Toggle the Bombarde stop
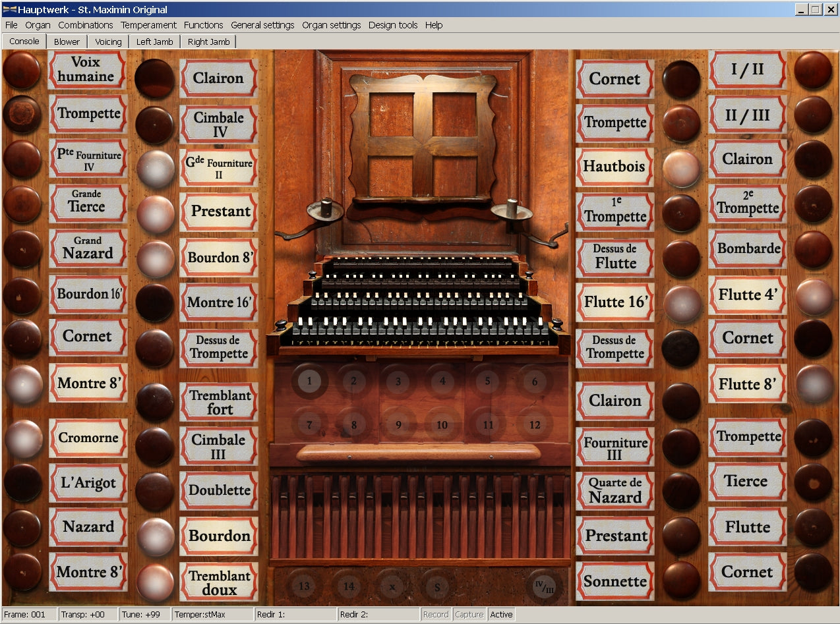Viewport: 840px width, 624px height. pos(812,249)
